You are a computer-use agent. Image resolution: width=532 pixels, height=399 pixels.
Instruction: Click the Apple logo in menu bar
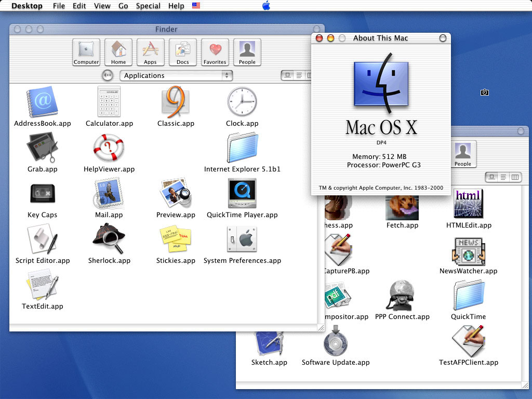(x=267, y=5)
